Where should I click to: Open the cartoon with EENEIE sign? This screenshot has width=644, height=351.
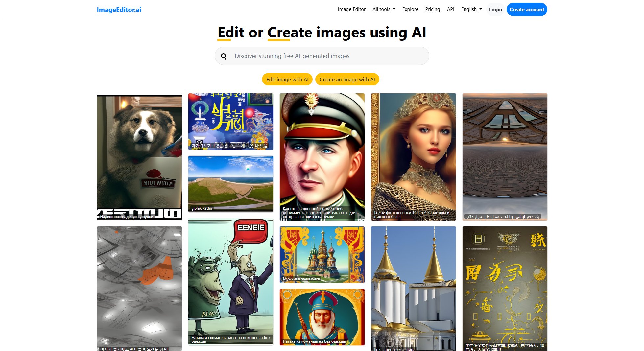point(230,282)
